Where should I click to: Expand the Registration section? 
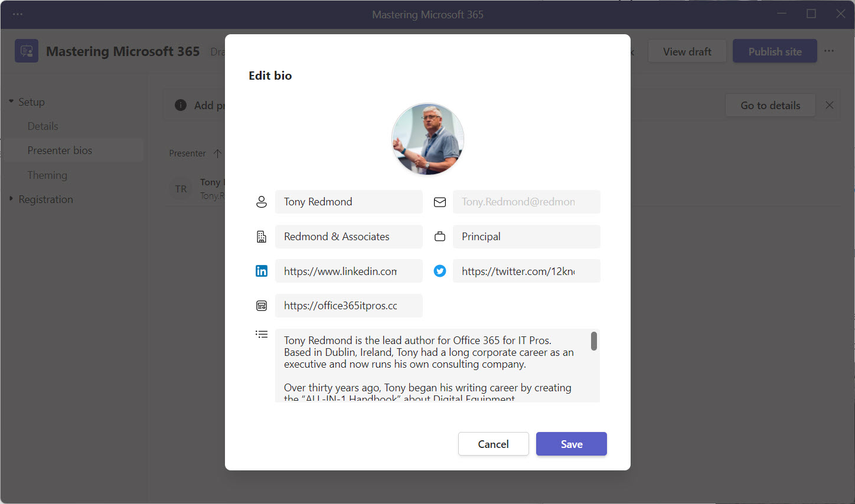pos(10,199)
